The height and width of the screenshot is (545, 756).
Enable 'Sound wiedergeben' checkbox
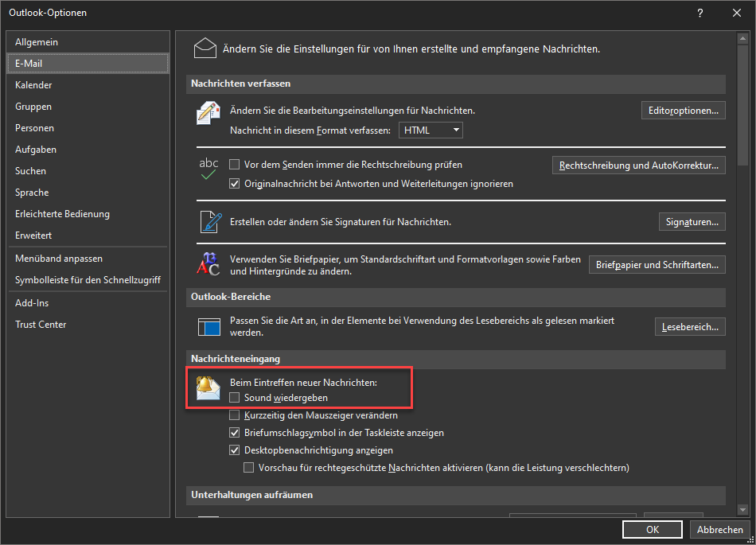234,398
